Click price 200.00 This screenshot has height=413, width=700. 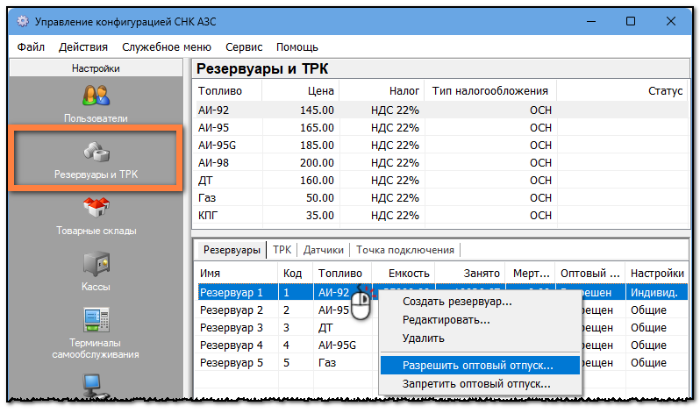(x=317, y=163)
